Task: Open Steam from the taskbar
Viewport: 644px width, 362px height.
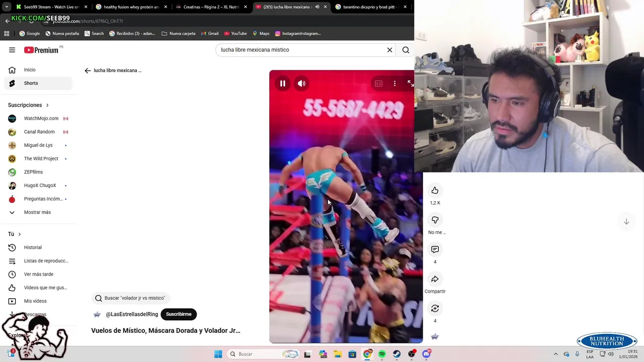Action: [397, 354]
